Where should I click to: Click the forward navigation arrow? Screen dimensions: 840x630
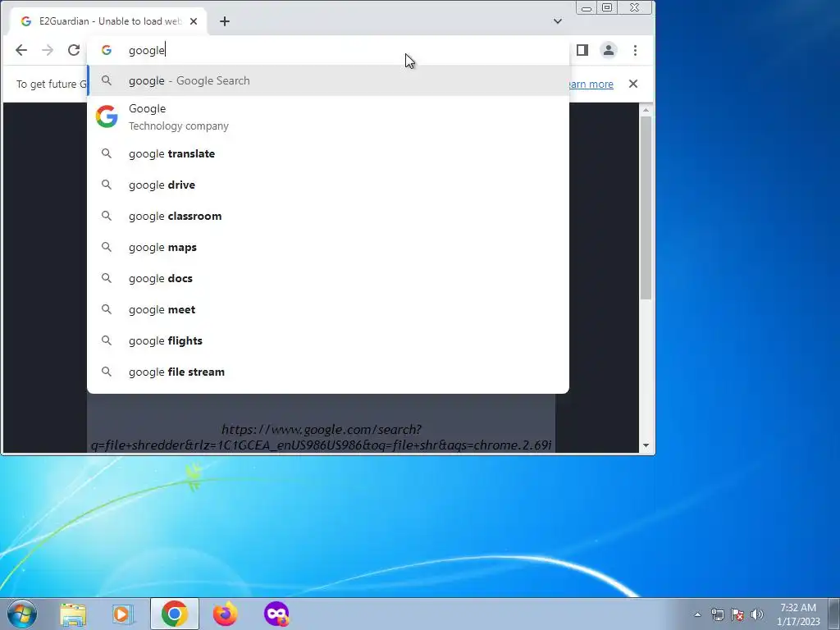point(47,50)
